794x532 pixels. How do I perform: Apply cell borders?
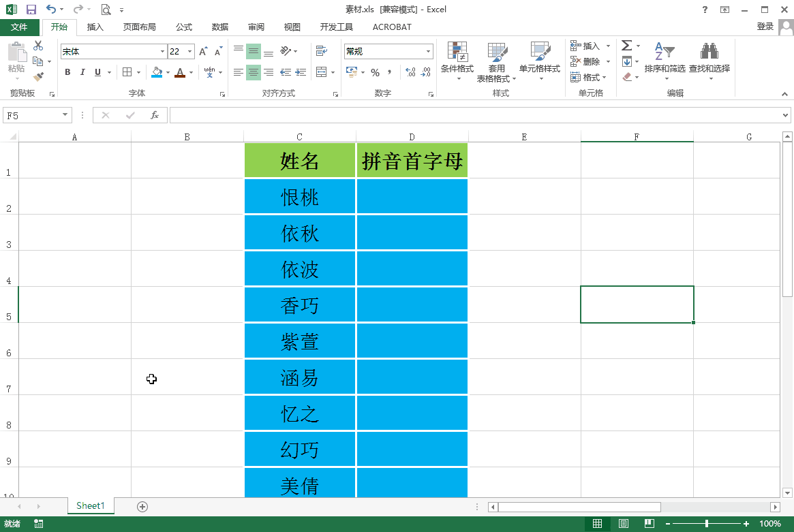click(127, 72)
